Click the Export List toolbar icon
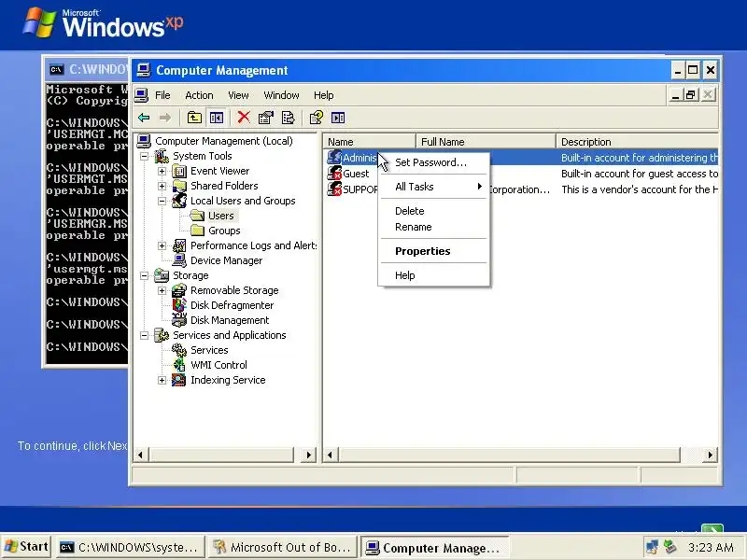The image size is (747, 560). coord(289,118)
